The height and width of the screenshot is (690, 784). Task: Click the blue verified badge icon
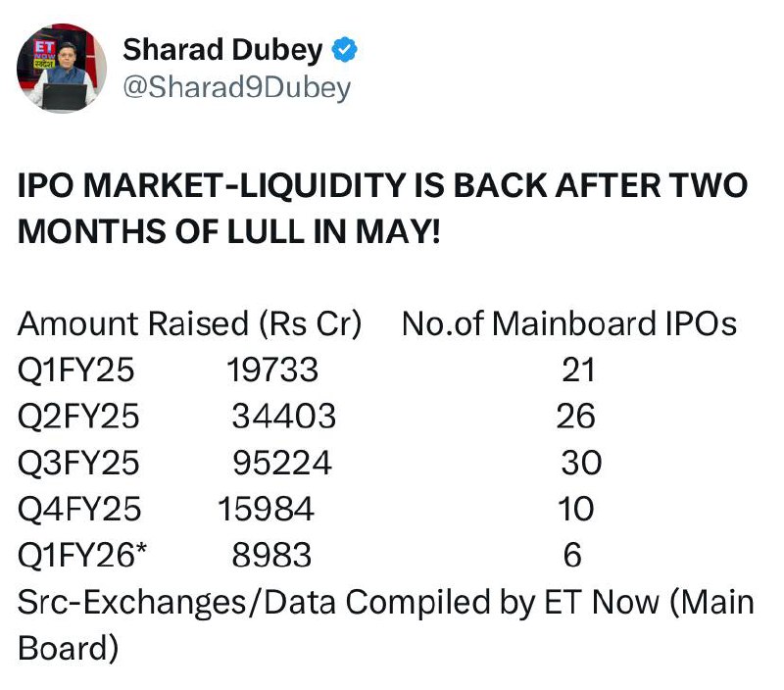pyautogui.click(x=345, y=50)
